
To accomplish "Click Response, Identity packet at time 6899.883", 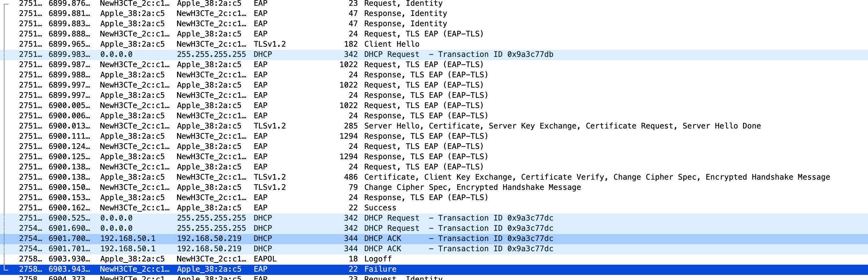I will (405, 24).
